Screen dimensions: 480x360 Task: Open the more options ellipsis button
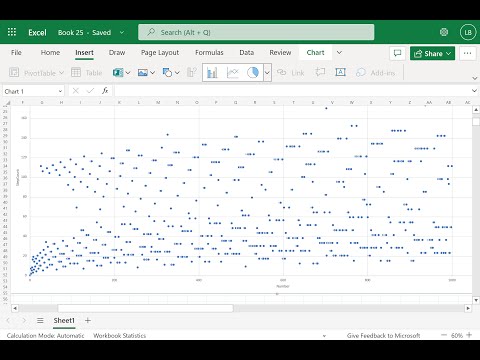(467, 53)
